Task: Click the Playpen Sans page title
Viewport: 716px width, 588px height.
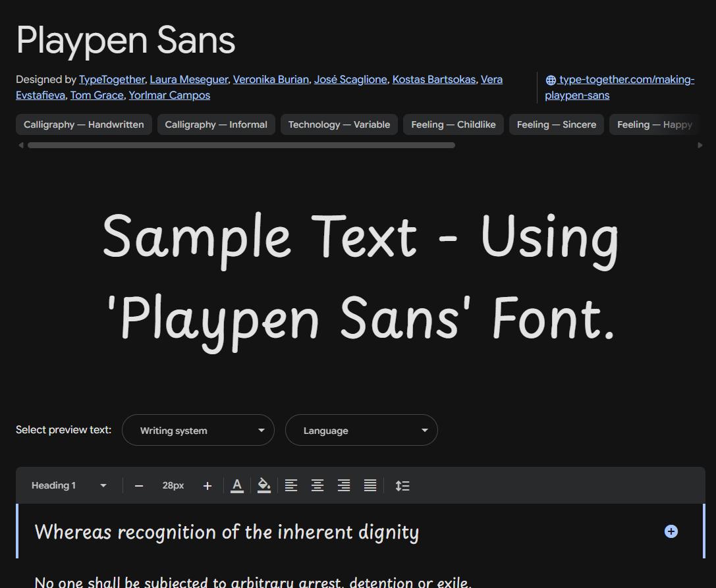Action: [126, 41]
